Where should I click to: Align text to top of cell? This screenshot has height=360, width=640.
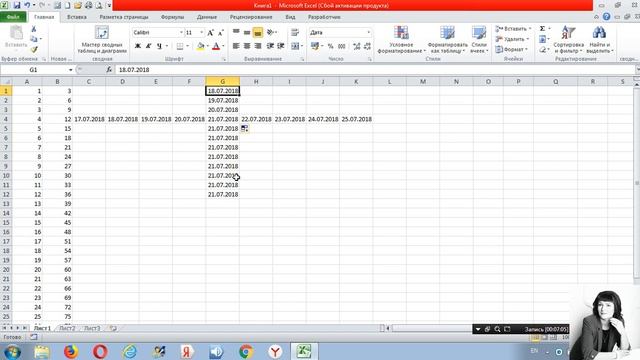pos(236,32)
